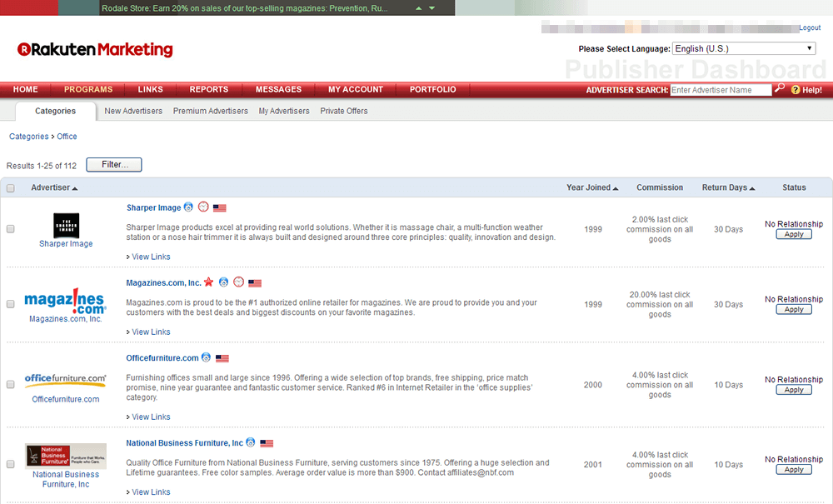Click the blue badge icon beside Magazines.com, Inc.
Image resolution: width=833 pixels, height=504 pixels.
(x=223, y=282)
